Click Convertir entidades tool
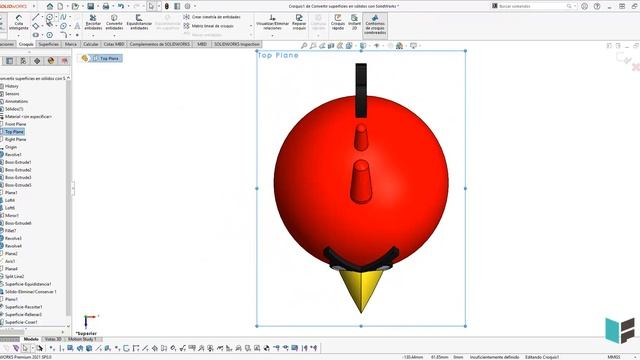This screenshot has height=360, width=640. (114, 22)
